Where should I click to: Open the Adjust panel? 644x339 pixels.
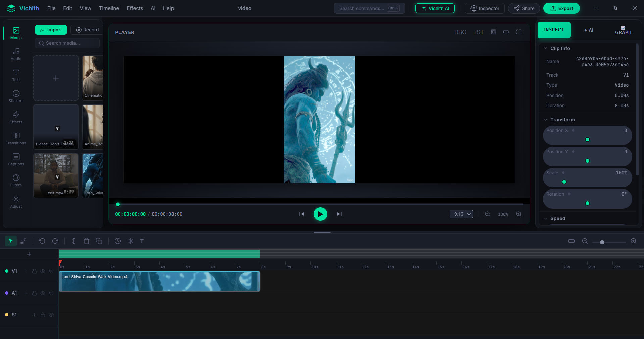tap(16, 202)
